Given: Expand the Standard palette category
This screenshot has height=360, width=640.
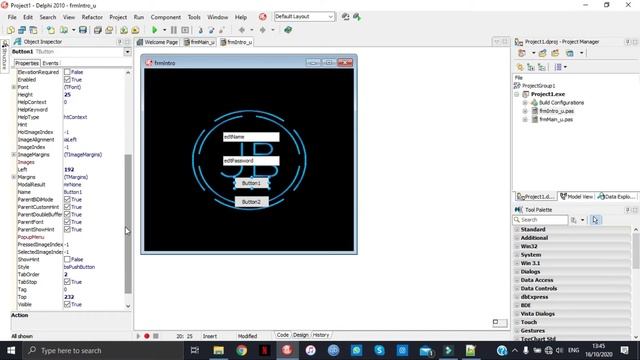Looking at the screenshot, I should tap(517, 229).
